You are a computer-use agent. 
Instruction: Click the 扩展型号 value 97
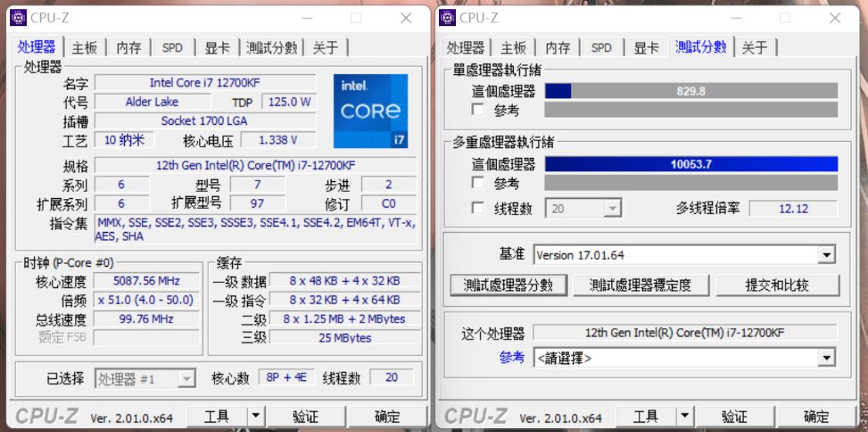coord(258,203)
